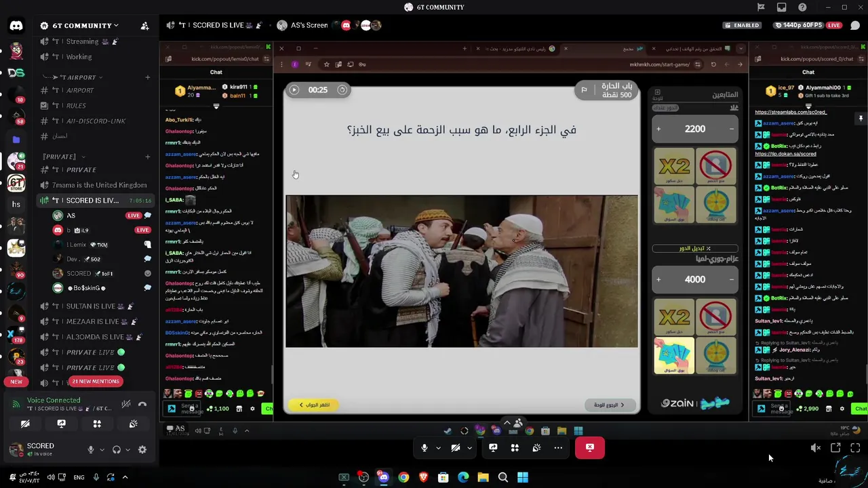Increase the 2200 team score with plus
868x488 pixels.
click(x=658, y=129)
